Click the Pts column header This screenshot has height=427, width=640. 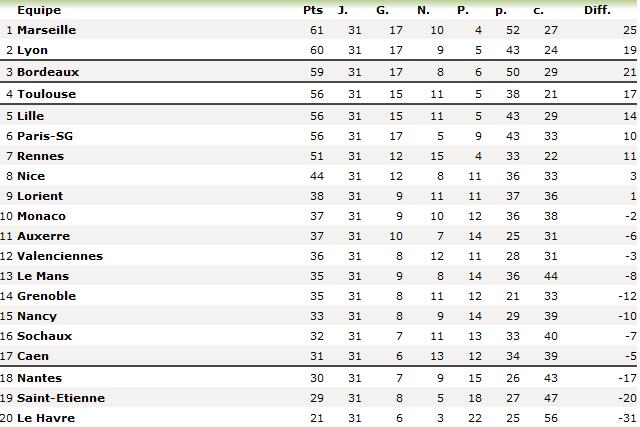[x=312, y=10]
